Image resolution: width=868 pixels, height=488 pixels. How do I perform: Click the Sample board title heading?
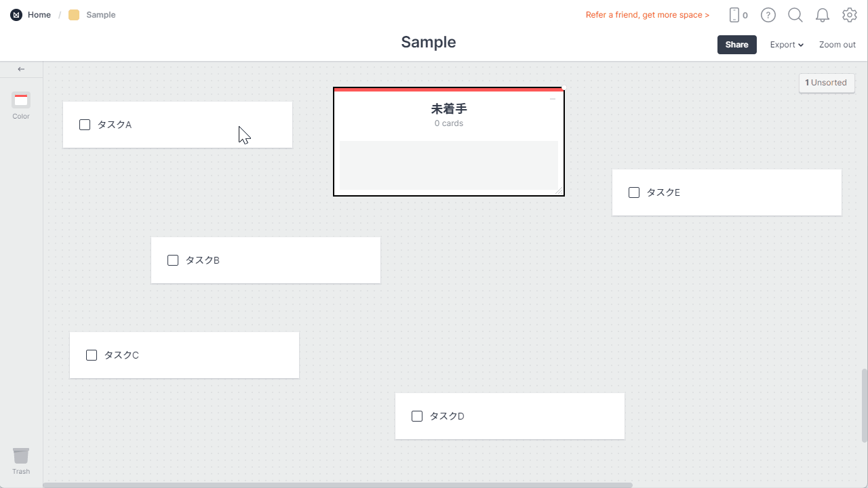(429, 42)
